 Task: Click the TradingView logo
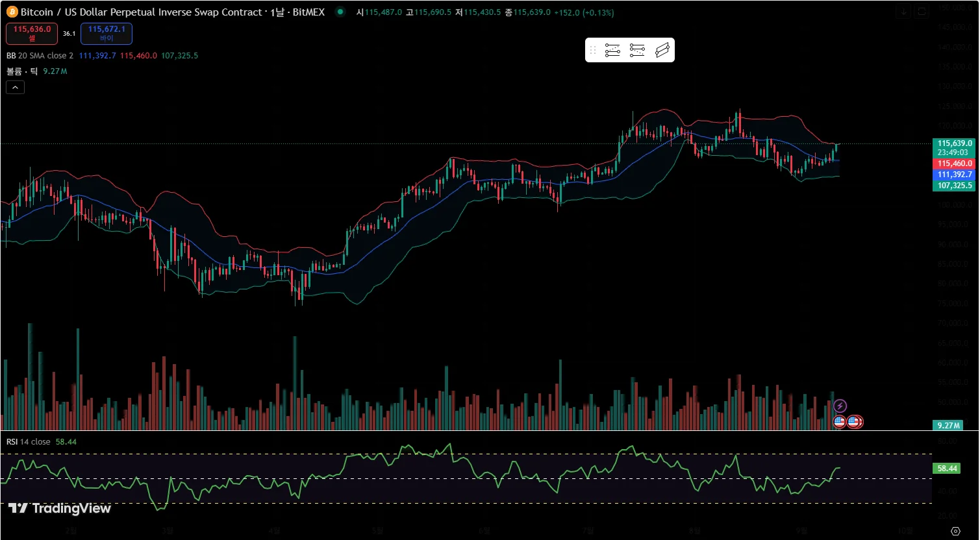click(60, 508)
